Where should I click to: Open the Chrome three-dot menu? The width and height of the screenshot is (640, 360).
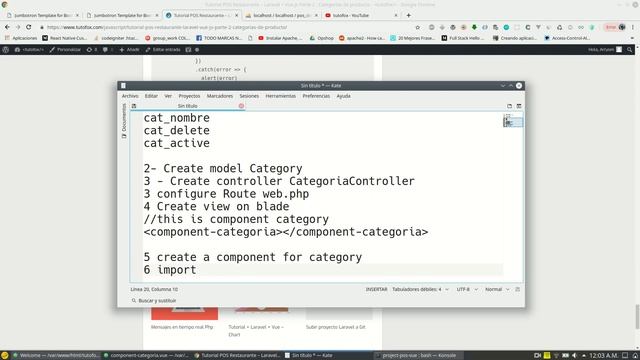coord(633,27)
